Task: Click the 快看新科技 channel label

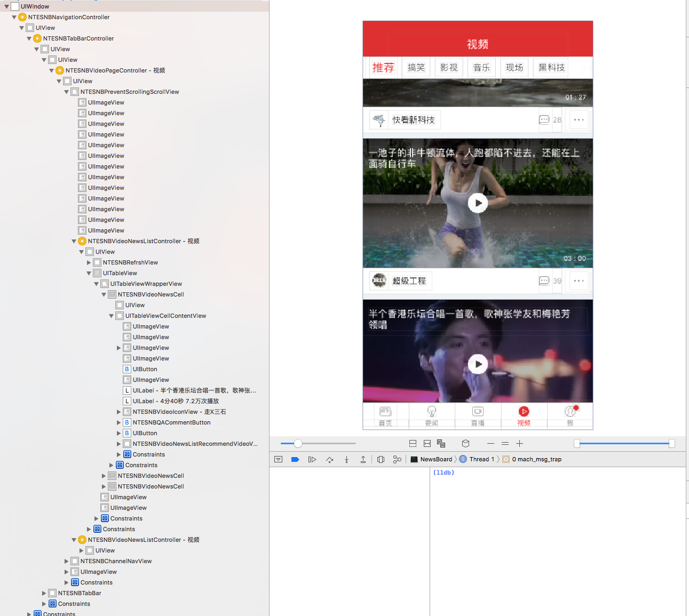Action: point(414,120)
